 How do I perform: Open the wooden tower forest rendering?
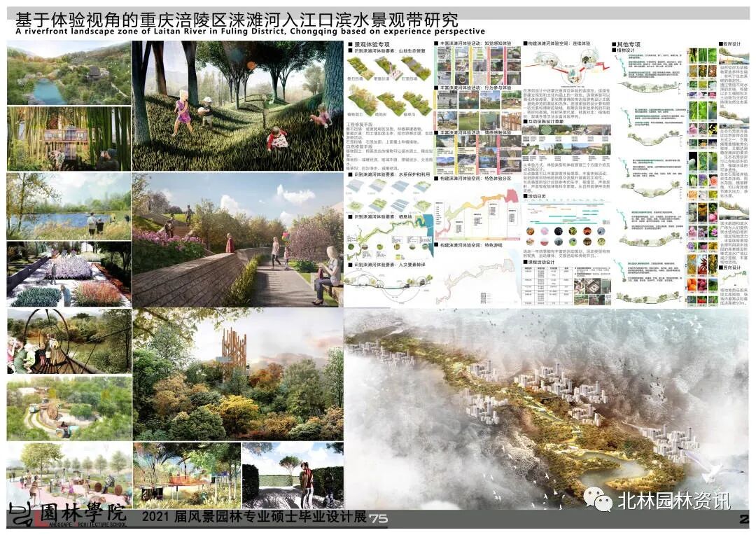click(x=238, y=375)
